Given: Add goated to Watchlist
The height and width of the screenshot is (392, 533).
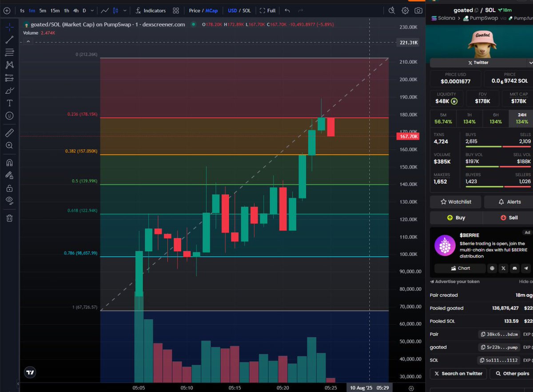Looking at the screenshot, I should 456,202.
